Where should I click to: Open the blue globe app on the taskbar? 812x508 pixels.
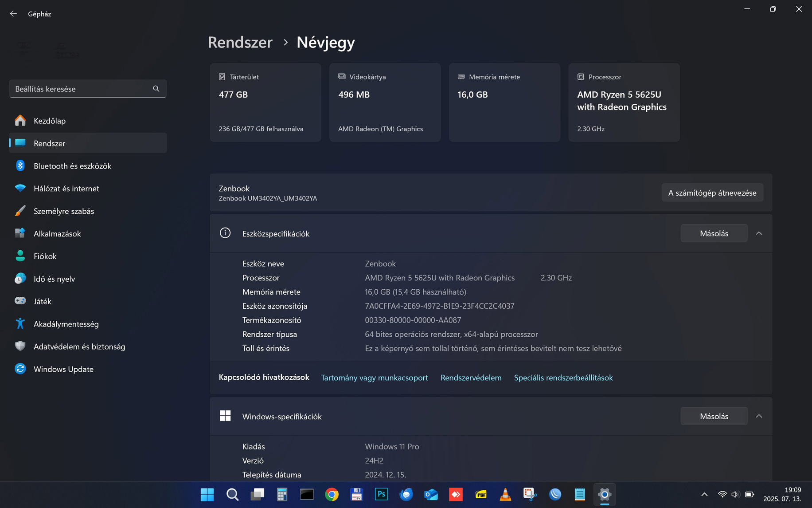[555, 494]
